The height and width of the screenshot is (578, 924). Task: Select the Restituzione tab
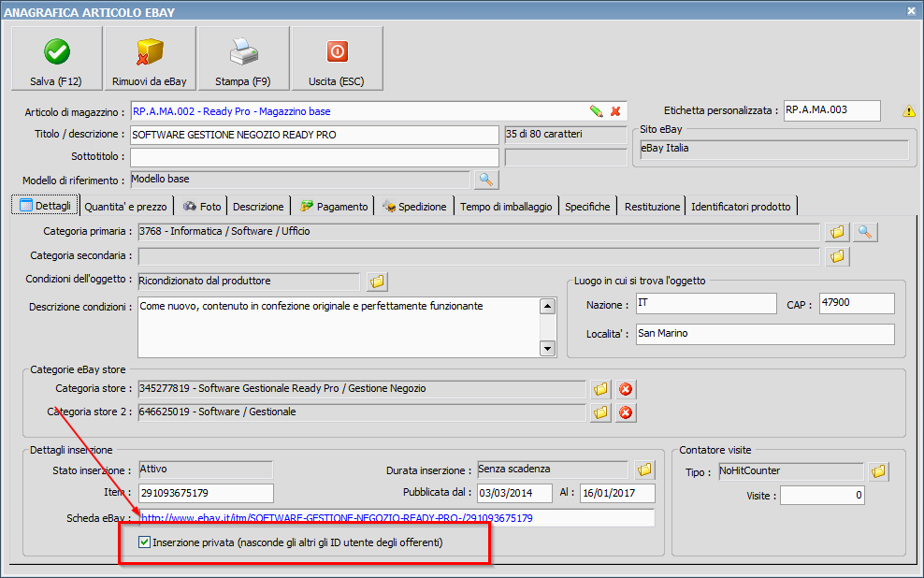point(652,207)
